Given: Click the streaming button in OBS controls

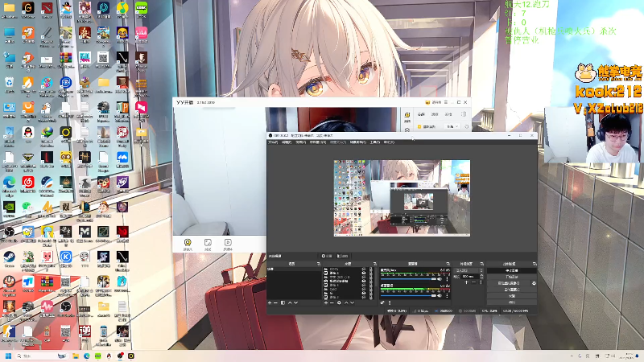Looking at the screenshot, I should click(x=512, y=270).
